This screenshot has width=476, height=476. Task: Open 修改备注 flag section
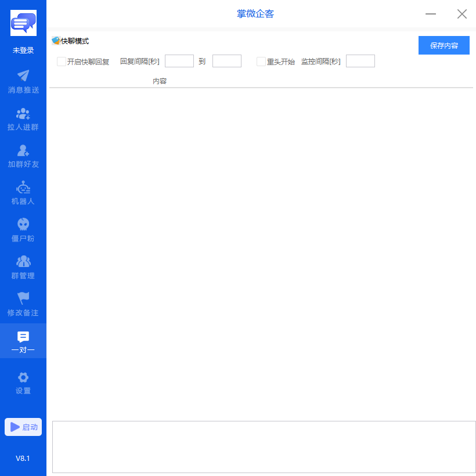point(23,305)
